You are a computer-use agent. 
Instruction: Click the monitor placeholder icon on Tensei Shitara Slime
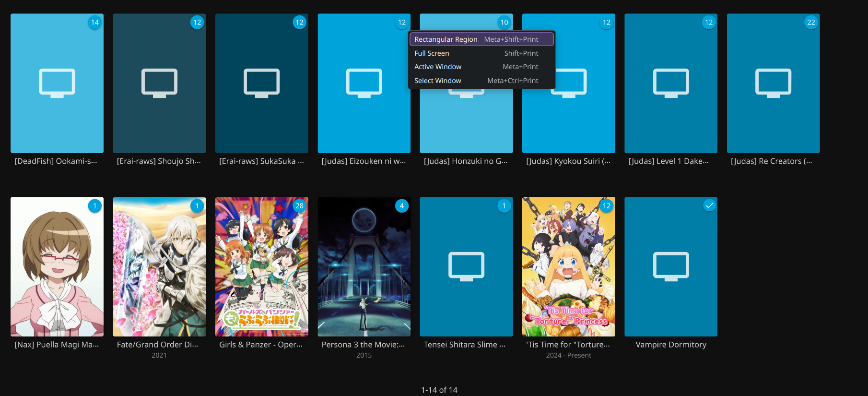(466, 266)
